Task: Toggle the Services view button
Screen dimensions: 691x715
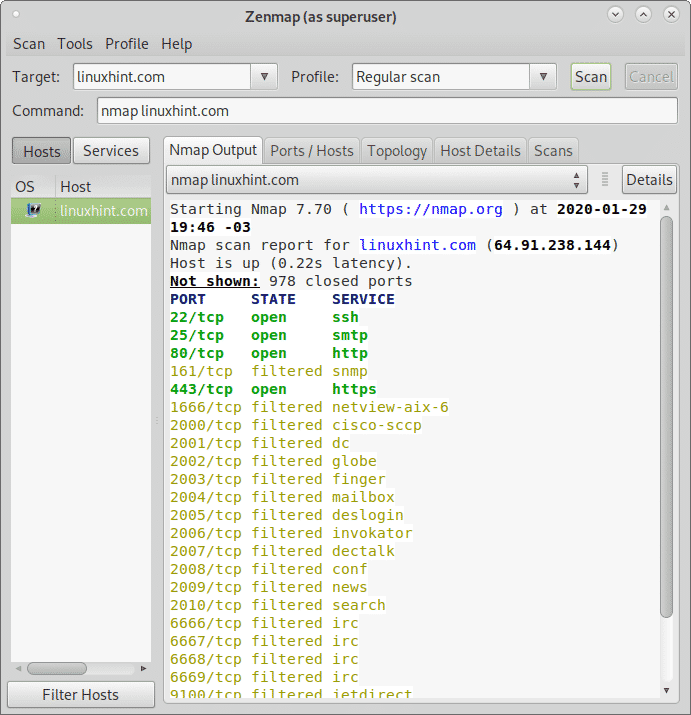Action: tap(110, 151)
